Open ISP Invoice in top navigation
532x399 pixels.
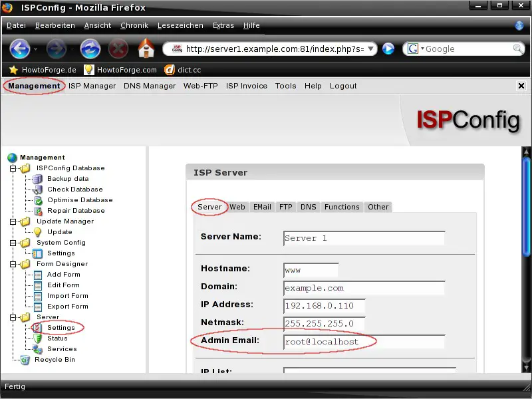coord(246,86)
